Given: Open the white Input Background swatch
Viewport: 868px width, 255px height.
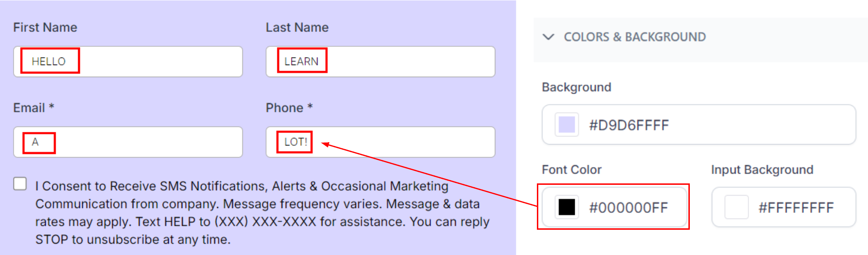Looking at the screenshot, I should point(736,207).
